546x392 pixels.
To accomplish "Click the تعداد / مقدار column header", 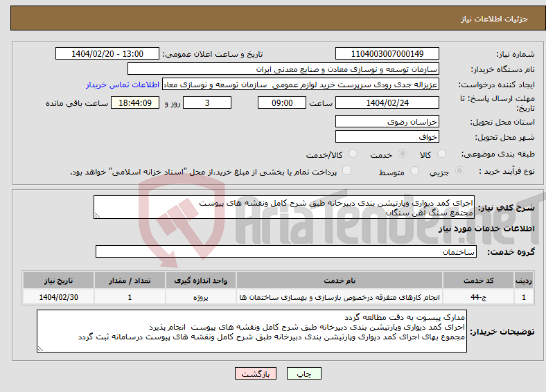I will tap(130, 280).
